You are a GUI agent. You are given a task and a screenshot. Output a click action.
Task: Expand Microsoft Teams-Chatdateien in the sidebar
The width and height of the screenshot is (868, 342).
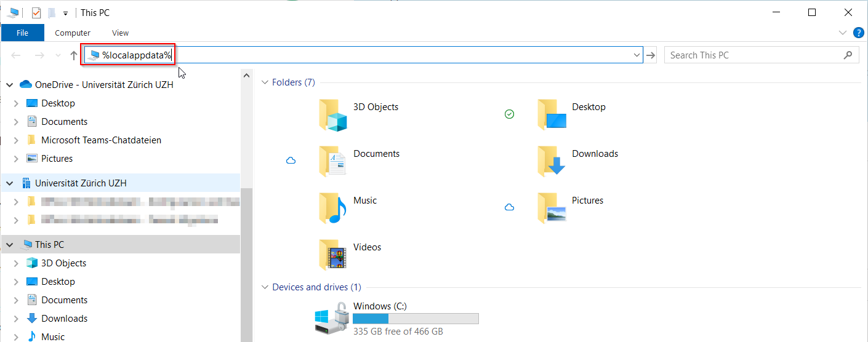16,140
